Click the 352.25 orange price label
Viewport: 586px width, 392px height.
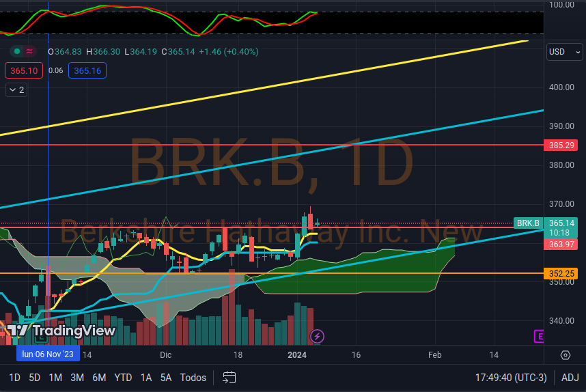[561, 274]
